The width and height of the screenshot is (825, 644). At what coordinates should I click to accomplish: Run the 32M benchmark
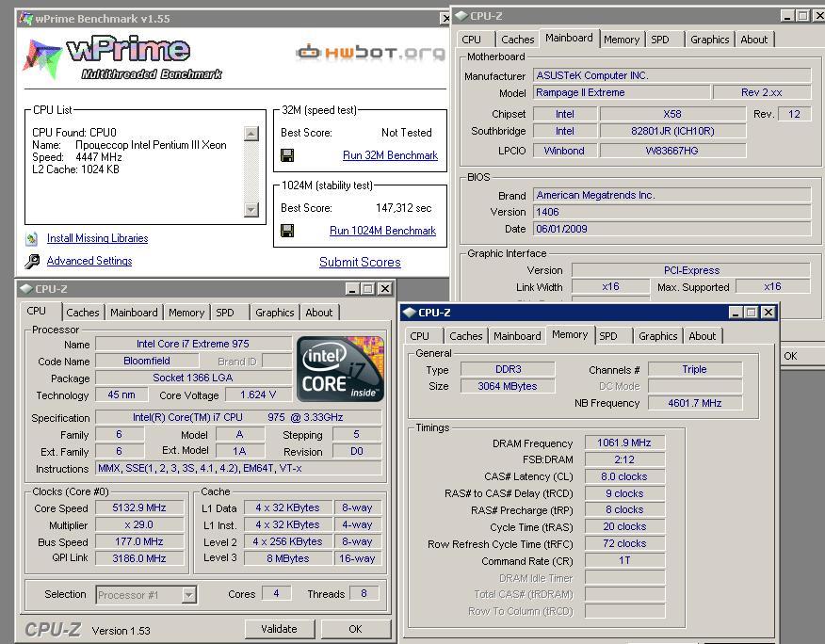tap(390, 155)
